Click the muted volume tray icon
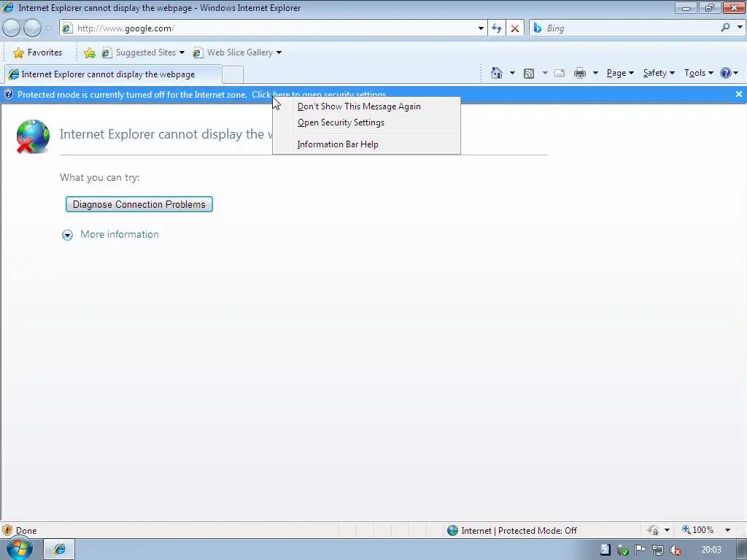Image resolution: width=747 pixels, height=560 pixels. (675, 550)
